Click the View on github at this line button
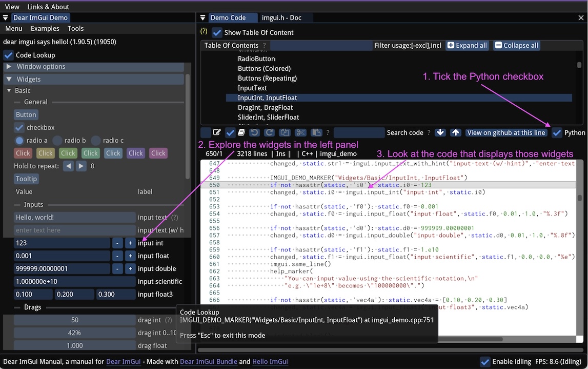The image size is (588, 369). coord(506,132)
